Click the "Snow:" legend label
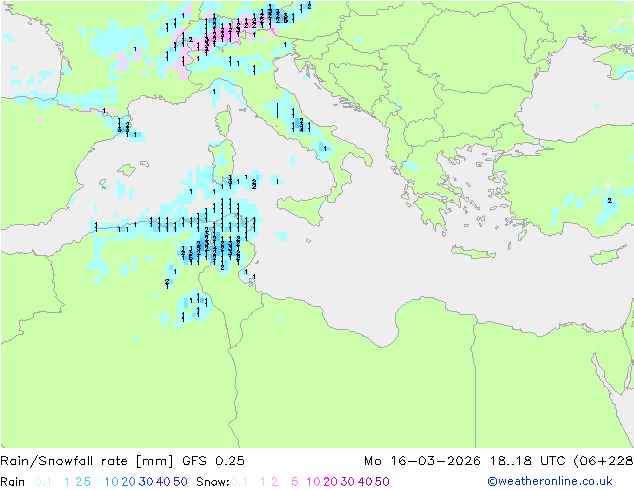The image size is (634, 490). click(x=213, y=482)
